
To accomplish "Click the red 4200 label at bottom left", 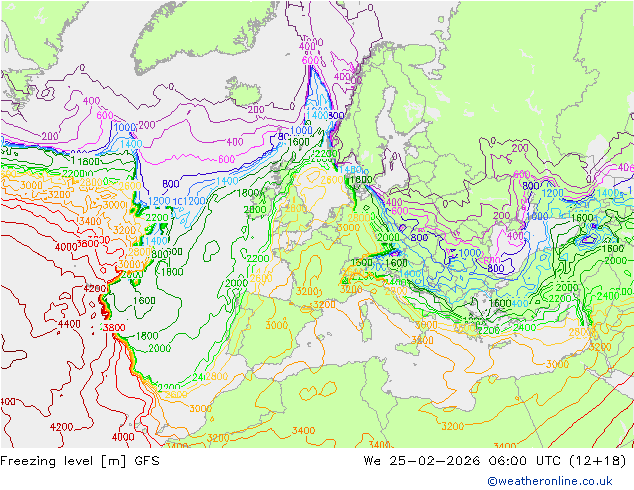I will tap(61, 427).
